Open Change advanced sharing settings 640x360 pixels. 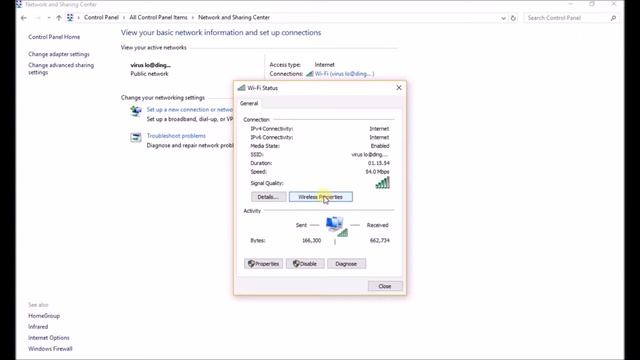click(x=61, y=69)
